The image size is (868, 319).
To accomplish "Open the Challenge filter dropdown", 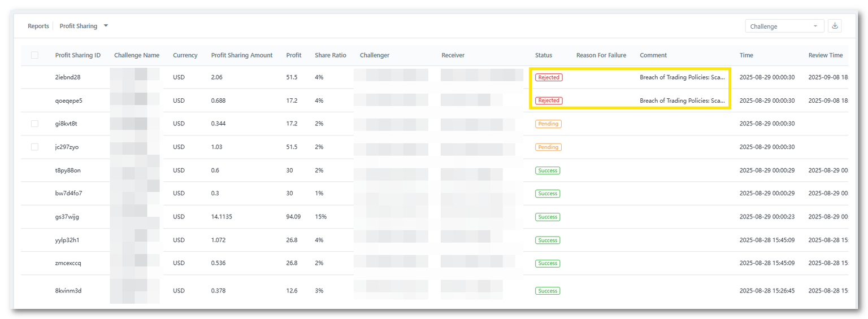I will (784, 26).
